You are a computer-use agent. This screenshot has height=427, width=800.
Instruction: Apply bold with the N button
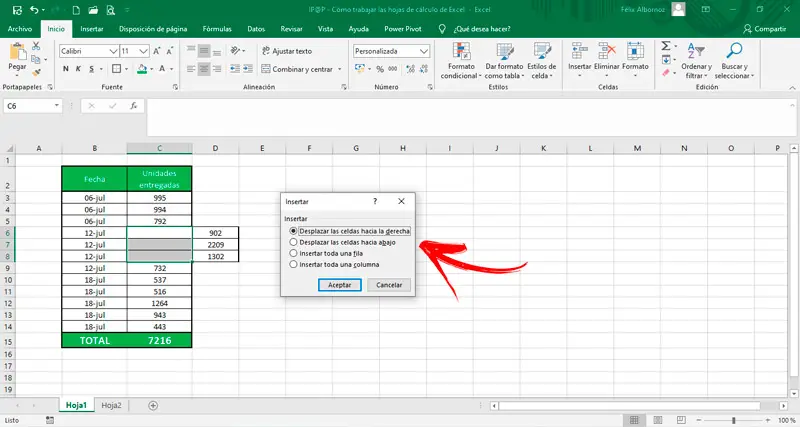pos(66,69)
